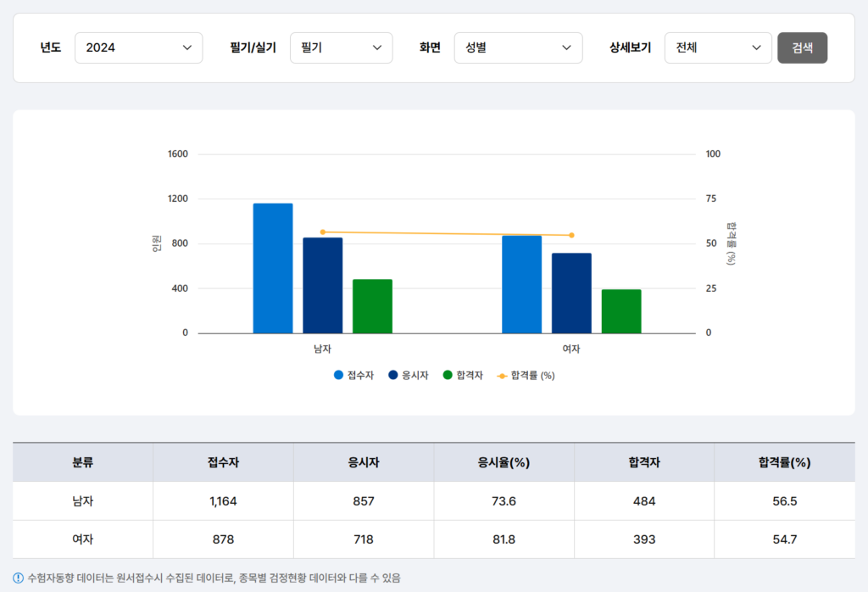Click the info icon beside the footnote text

[19, 576]
